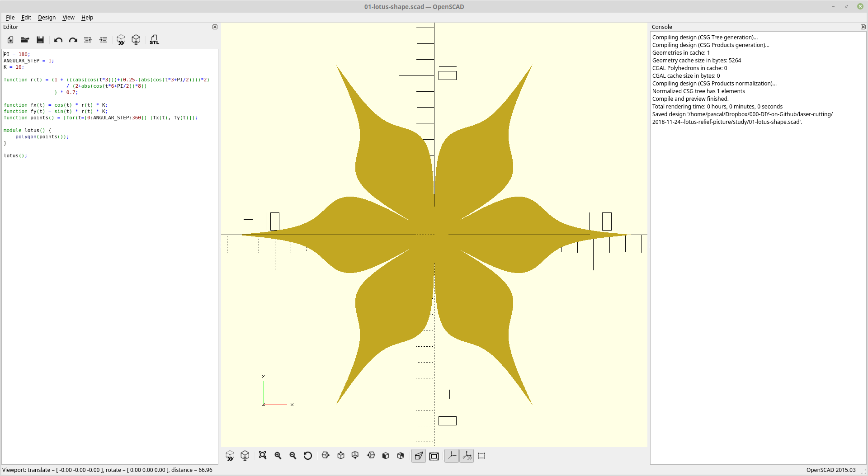Open a file using the folder icon

pyautogui.click(x=25, y=40)
